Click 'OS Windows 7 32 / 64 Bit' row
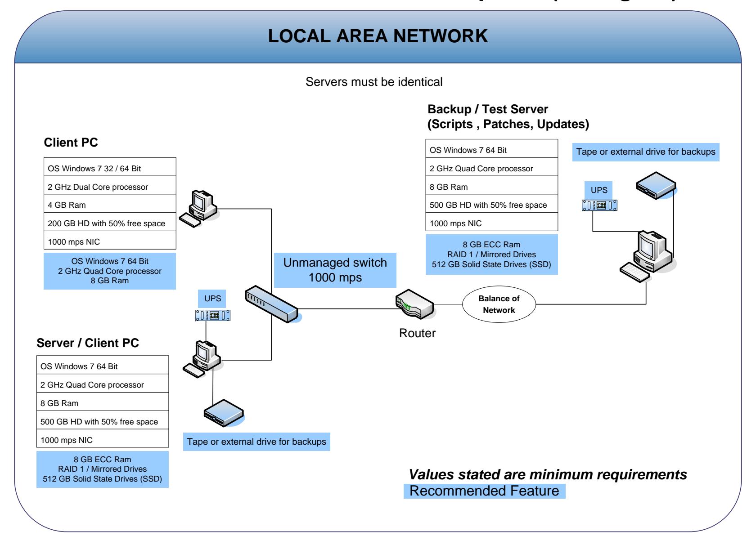Viewport: 756px width, 536px height. click(x=110, y=167)
